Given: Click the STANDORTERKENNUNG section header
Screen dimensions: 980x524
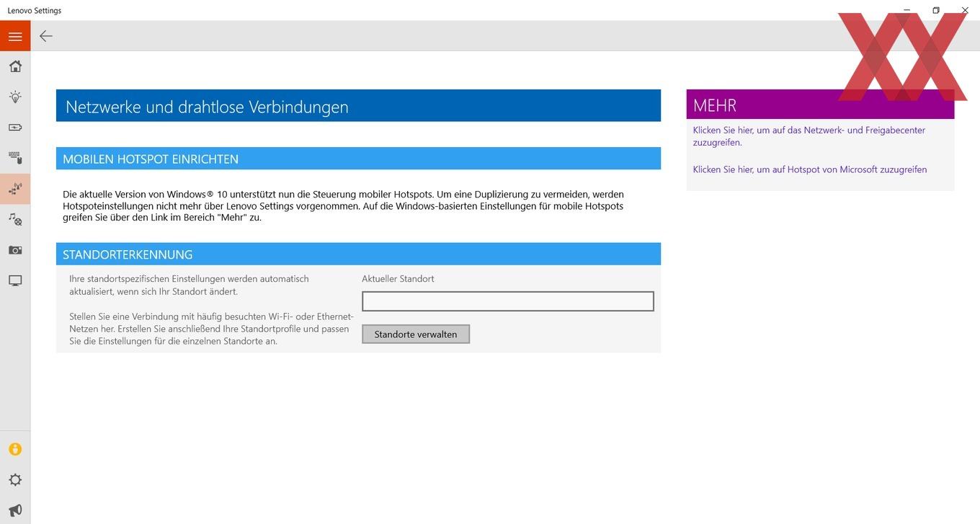Looking at the screenshot, I should 358,254.
